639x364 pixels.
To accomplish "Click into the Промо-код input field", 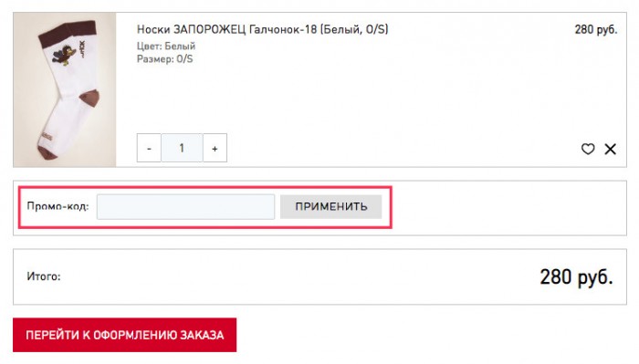I will tap(185, 207).
